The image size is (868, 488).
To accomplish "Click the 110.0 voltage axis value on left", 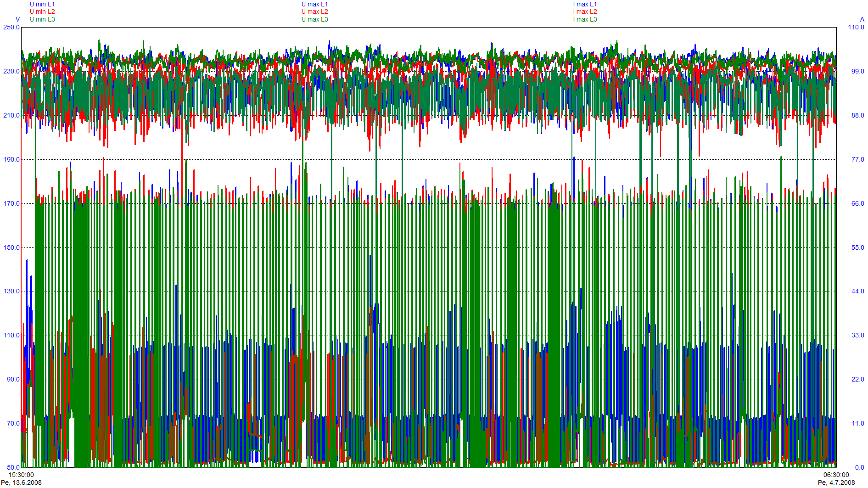I will coord(11,335).
